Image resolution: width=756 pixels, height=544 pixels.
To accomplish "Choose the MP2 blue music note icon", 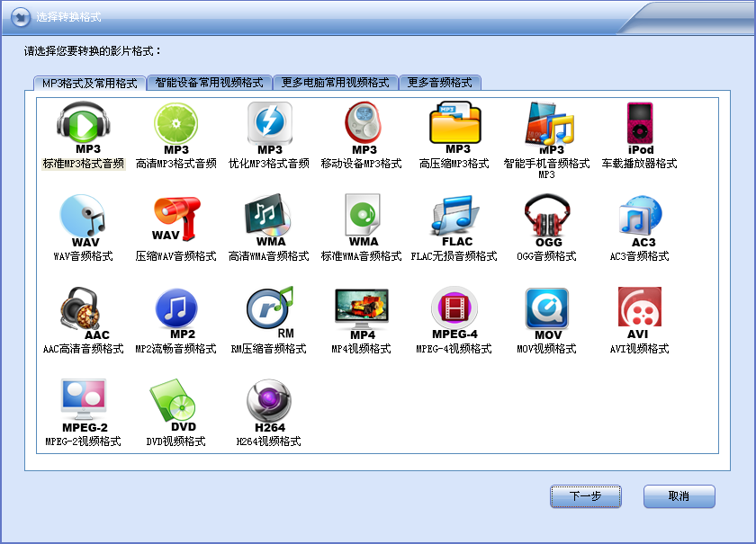I will pyautogui.click(x=176, y=313).
